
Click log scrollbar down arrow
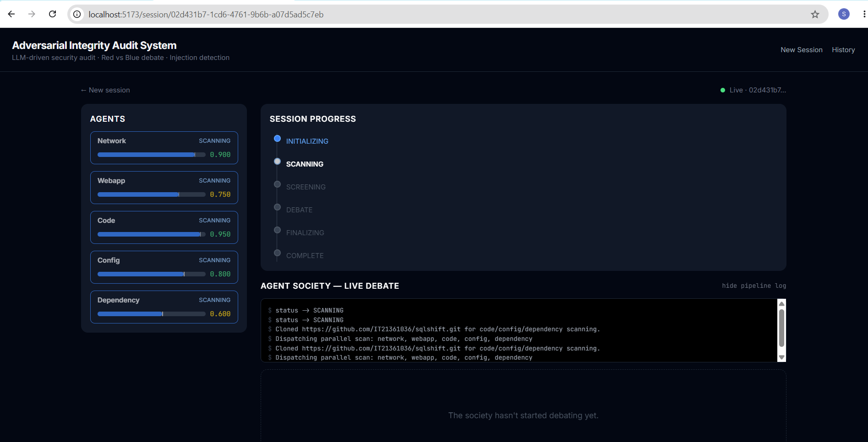[782, 357]
